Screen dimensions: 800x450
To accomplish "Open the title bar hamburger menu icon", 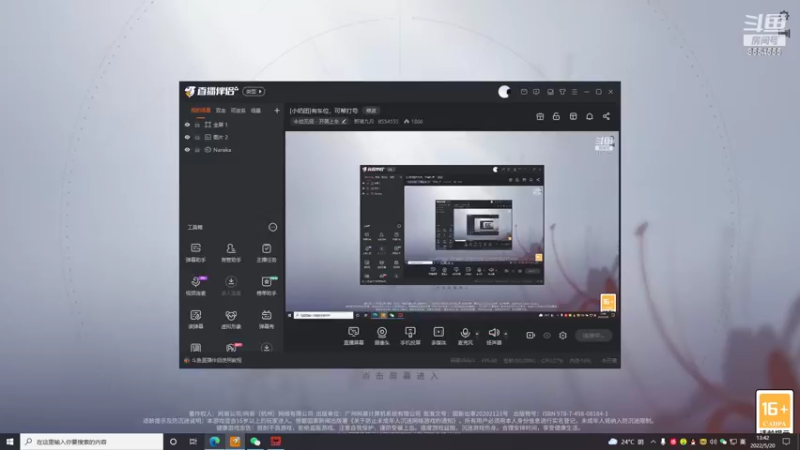I will [x=574, y=92].
